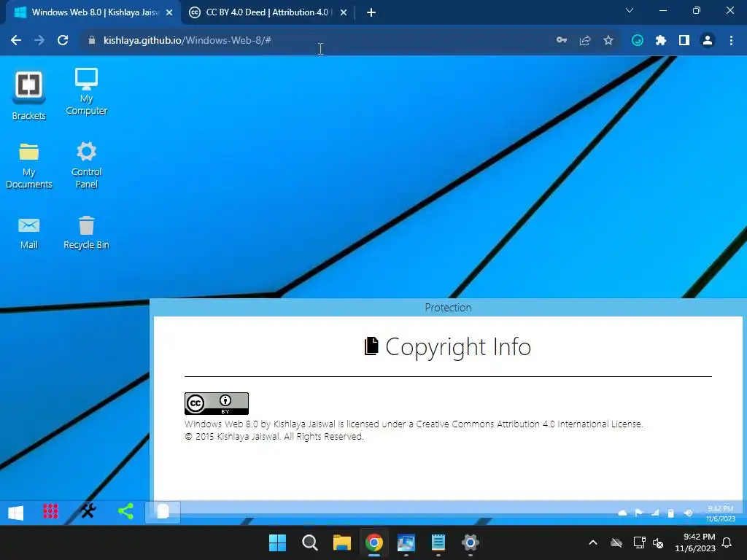The image size is (747, 560).
Task: Open My Computer on the web desktop
Action: click(x=86, y=91)
